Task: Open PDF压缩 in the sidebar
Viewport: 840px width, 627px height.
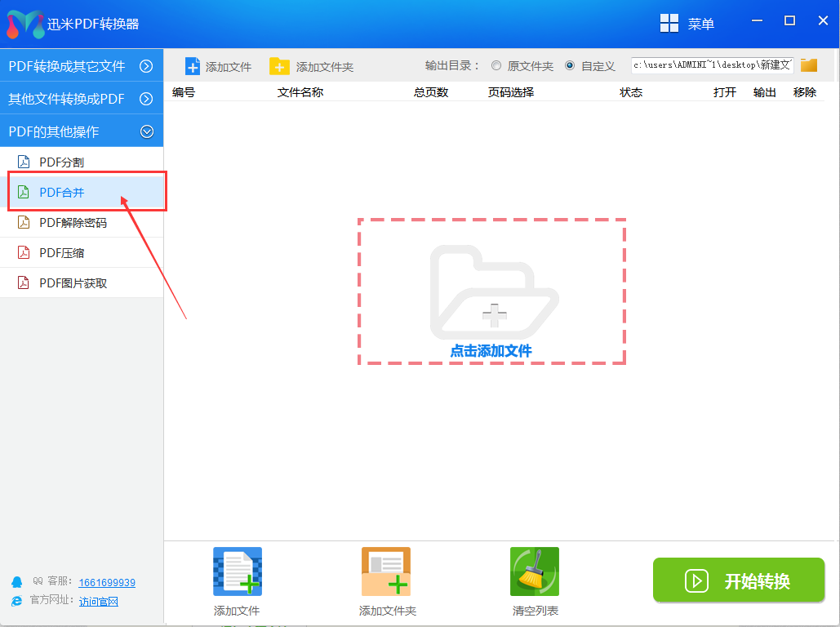Action: pyautogui.click(x=62, y=253)
